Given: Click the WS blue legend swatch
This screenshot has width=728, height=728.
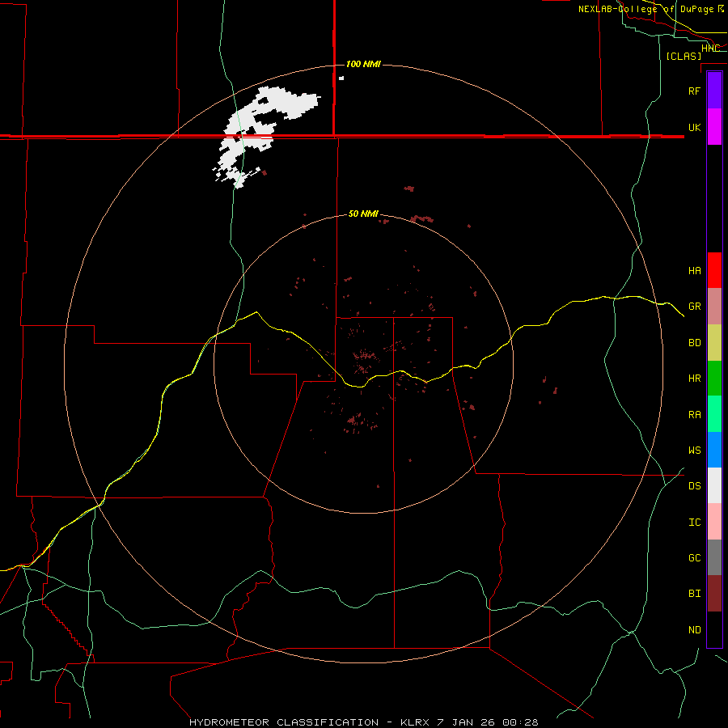Looking at the screenshot, I should click(x=714, y=450).
